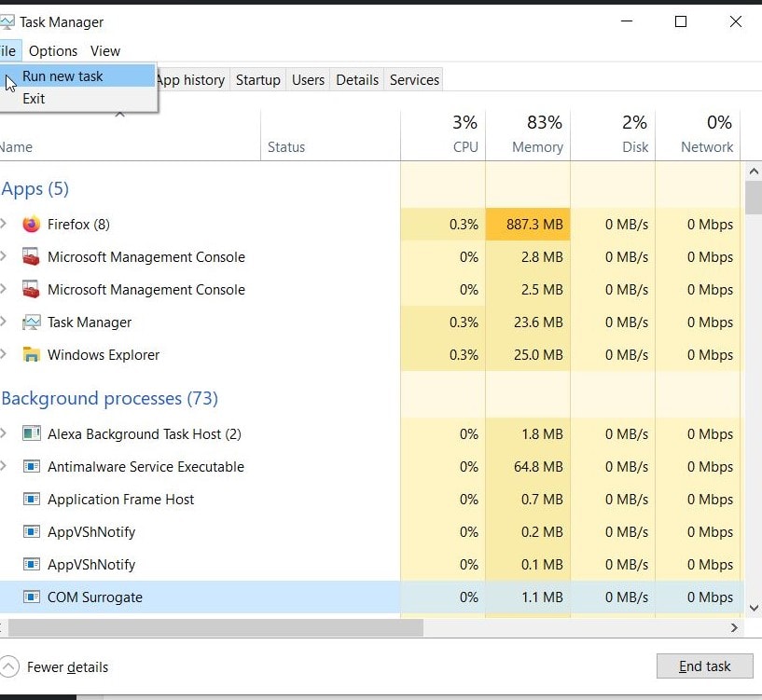Screen dimensions: 762x700
Task: Click the vertical scrollbar thumb
Action: [754, 198]
